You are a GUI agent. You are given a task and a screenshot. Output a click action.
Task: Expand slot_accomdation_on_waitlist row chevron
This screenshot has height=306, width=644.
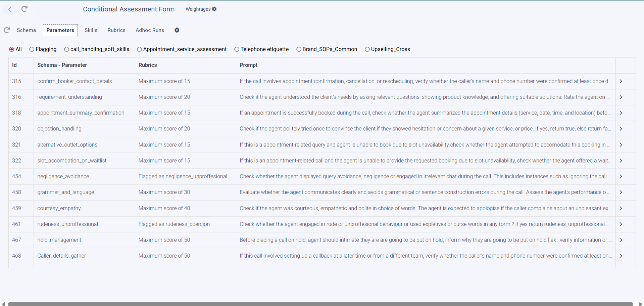(x=621, y=161)
